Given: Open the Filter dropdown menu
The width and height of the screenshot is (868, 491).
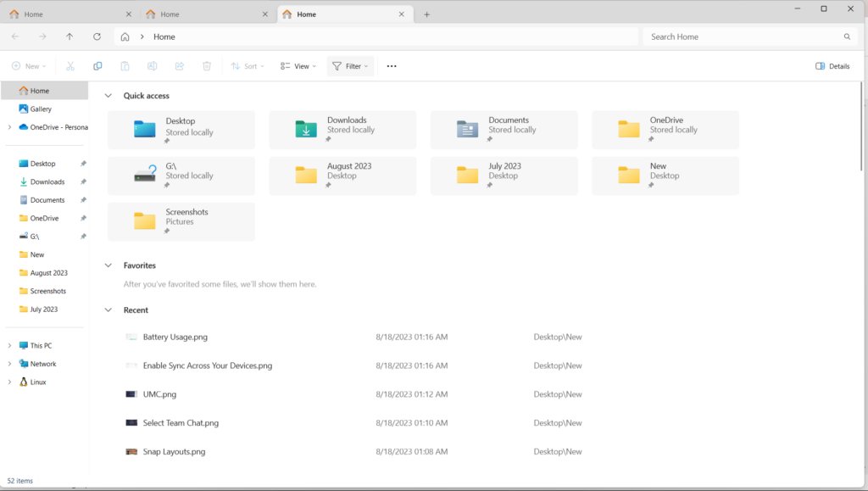Looking at the screenshot, I should (x=350, y=66).
